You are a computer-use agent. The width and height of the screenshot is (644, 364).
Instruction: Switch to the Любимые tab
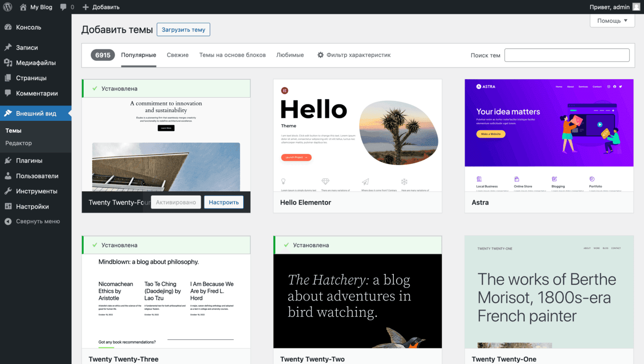[290, 55]
